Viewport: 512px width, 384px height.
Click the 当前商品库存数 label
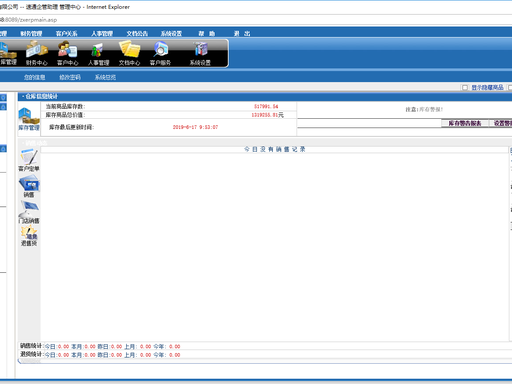point(65,106)
